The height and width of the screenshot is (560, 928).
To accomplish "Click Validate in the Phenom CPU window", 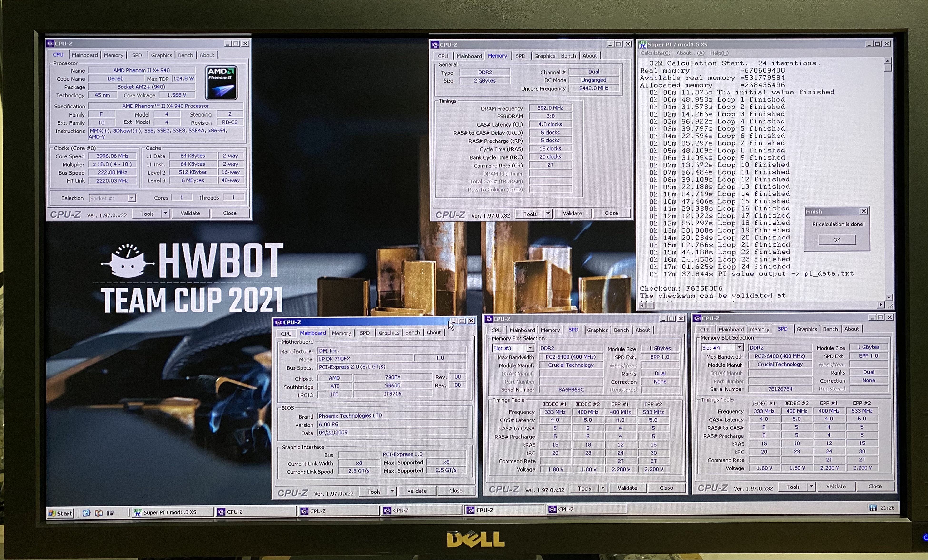I will point(190,213).
